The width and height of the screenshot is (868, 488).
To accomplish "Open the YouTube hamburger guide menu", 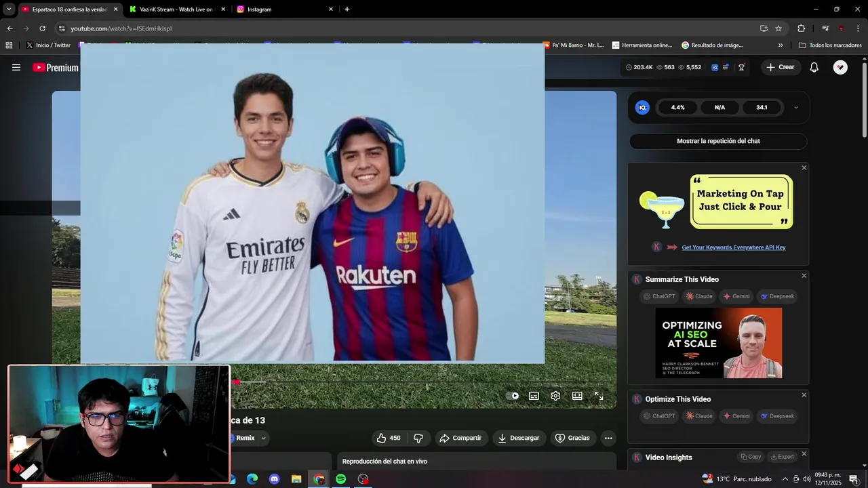I will click(x=16, y=67).
